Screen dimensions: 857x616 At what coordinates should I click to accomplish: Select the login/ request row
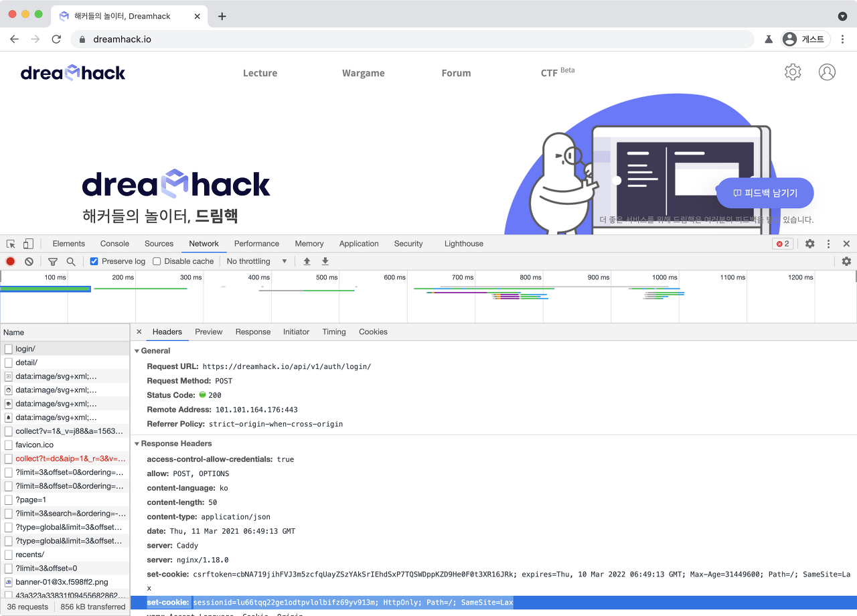pos(65,349)
